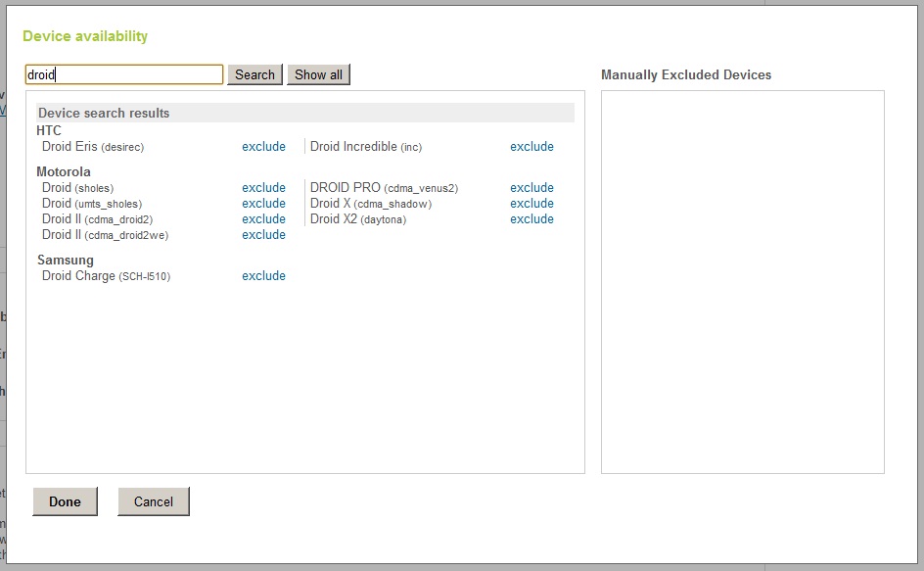Image resolution: width=924 pixels, height=571 pixels.
Task: Select the 'Droid II (cdma_droid2we)' device name
Action: click(x=105, y=235)
